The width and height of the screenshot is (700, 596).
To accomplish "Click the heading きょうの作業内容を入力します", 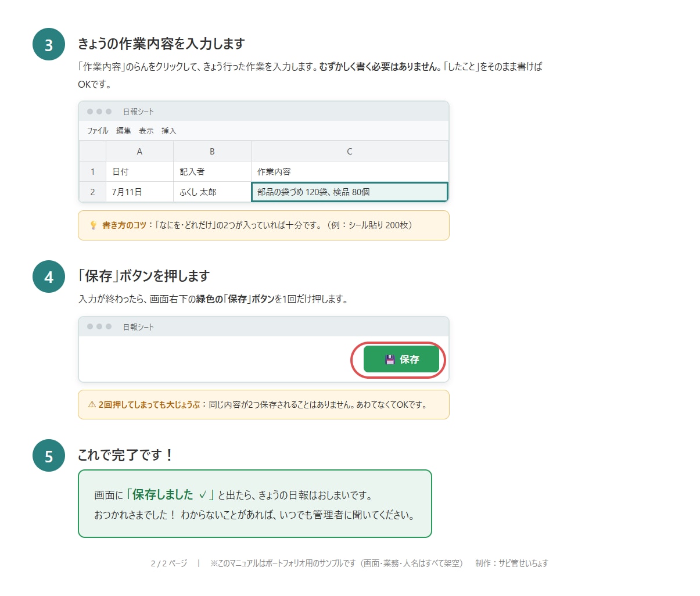I will (161, 44).
